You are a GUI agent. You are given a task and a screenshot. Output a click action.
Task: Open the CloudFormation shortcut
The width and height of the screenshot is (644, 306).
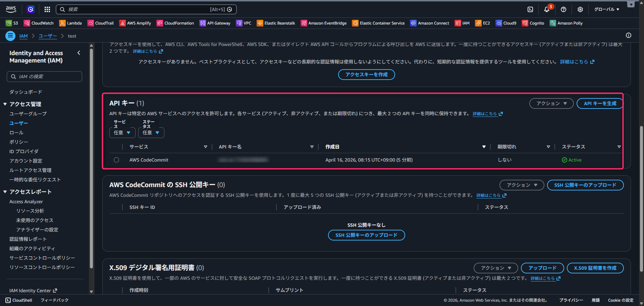[x=175, y=23]
